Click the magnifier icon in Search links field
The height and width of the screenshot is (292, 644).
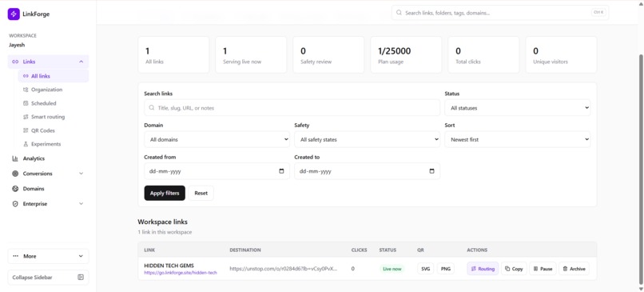point(152,108)
